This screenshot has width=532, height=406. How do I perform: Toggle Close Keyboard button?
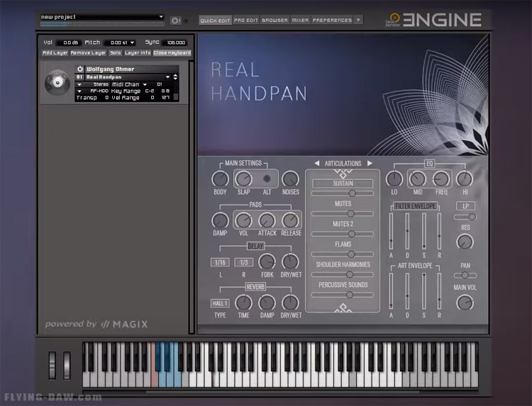[172, 53]
